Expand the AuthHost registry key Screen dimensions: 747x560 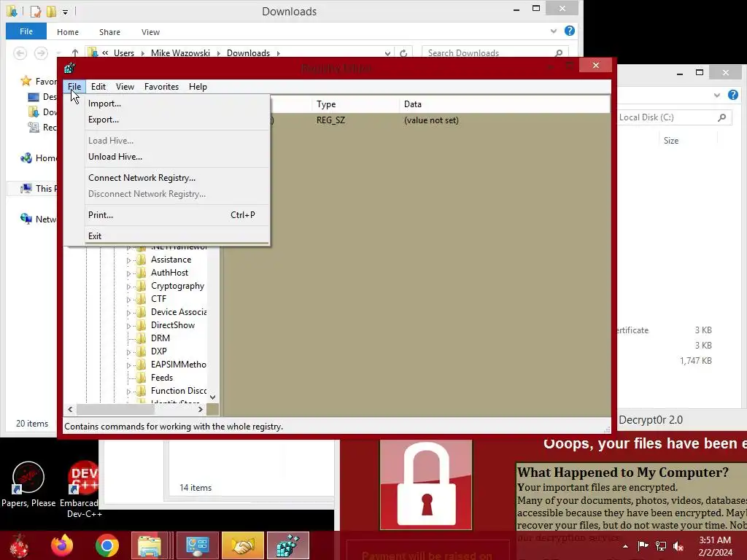click(128, 273)
